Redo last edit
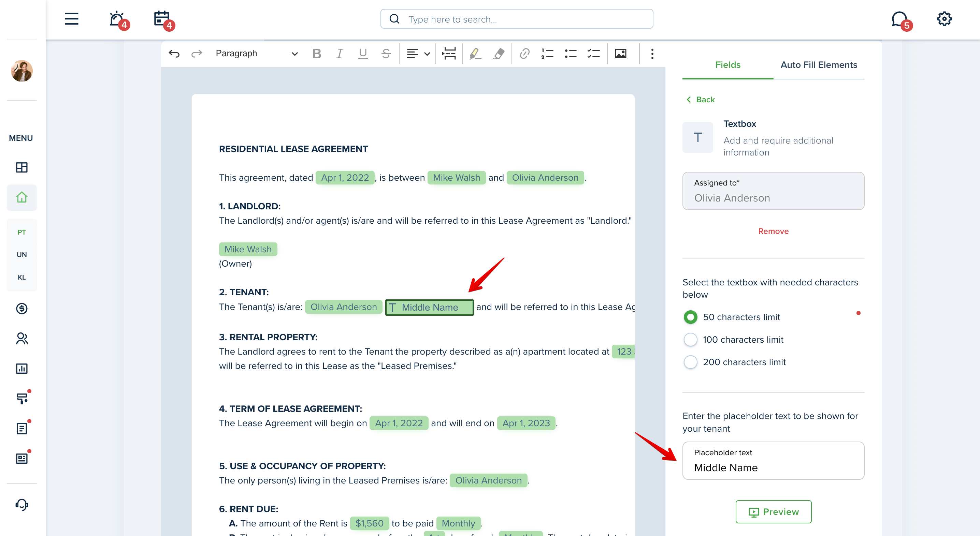Screen dimensions: 980x536 196,54
